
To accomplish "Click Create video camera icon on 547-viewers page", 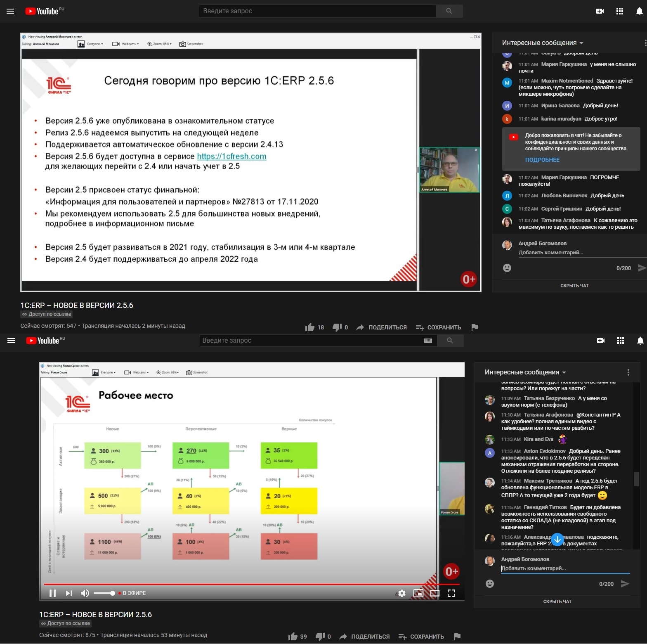I will pos(600,11).
